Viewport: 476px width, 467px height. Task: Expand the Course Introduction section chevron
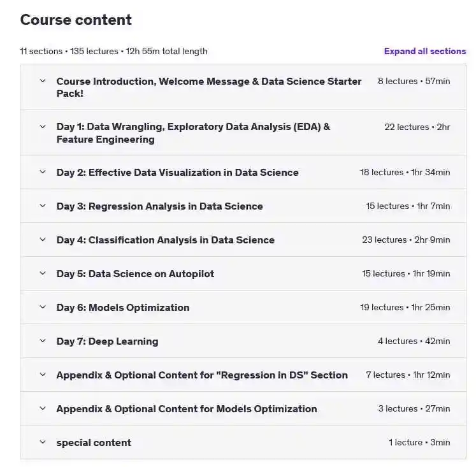click(43, 81)
